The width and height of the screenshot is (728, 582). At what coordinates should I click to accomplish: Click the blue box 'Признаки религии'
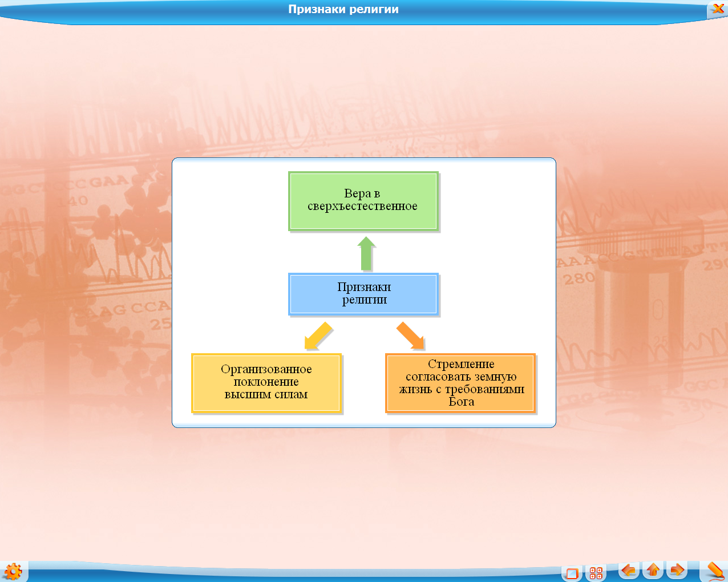[363, 294]
